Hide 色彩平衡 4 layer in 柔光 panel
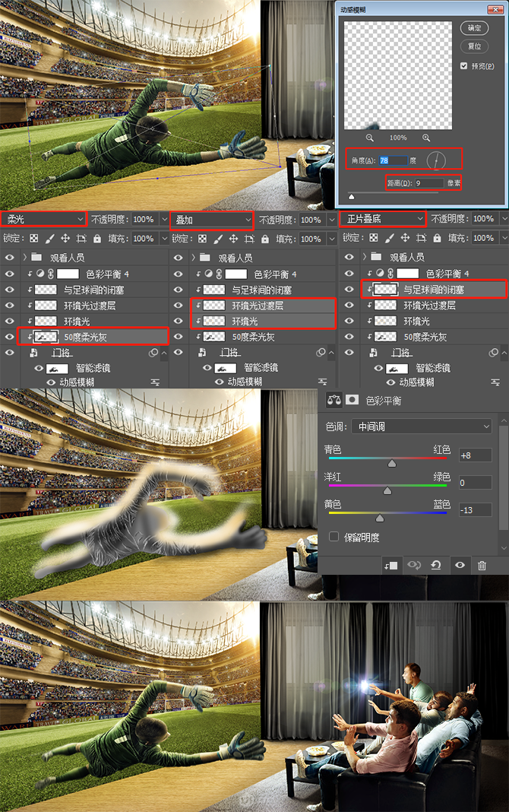Viewport: 509px width, 812px height. pos(10,274)
